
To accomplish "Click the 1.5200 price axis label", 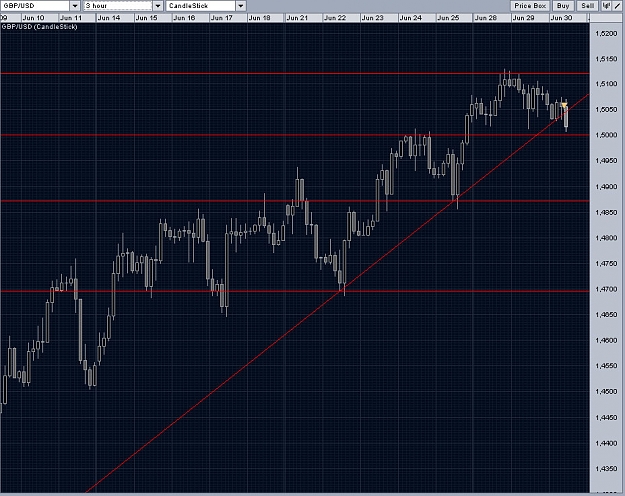I will tap(606, 33).
